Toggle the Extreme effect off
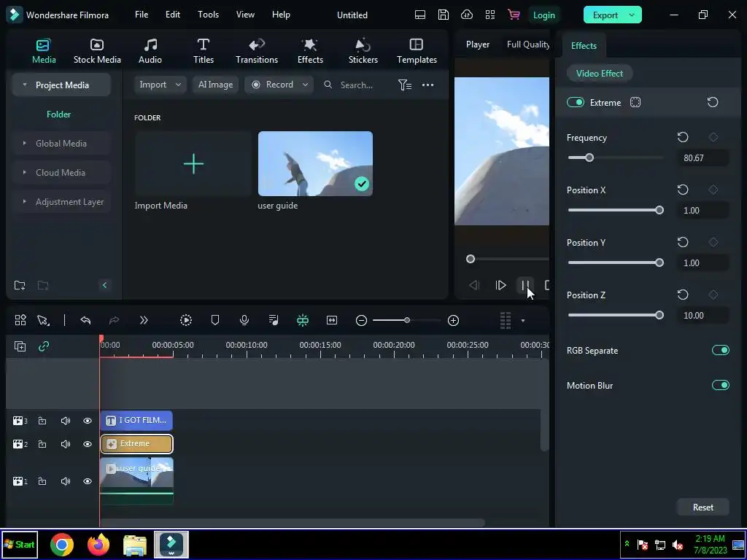 click(576, 102)
